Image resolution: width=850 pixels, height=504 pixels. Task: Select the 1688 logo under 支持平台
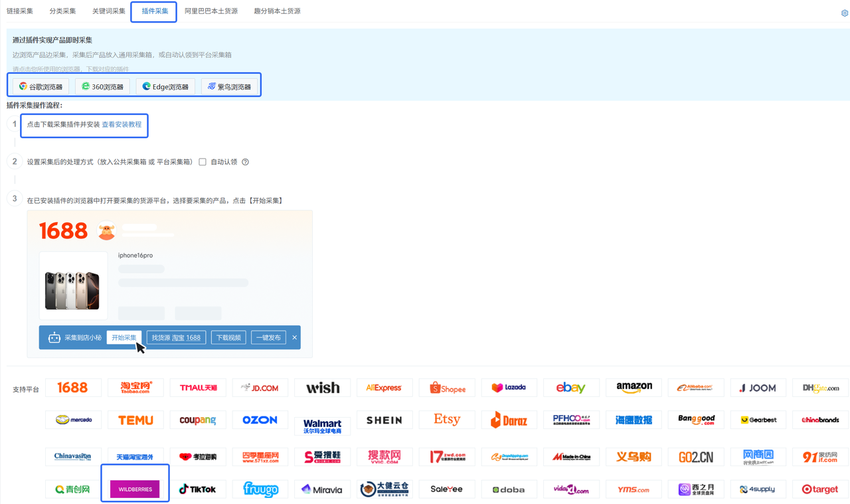(x=73, y=388)
